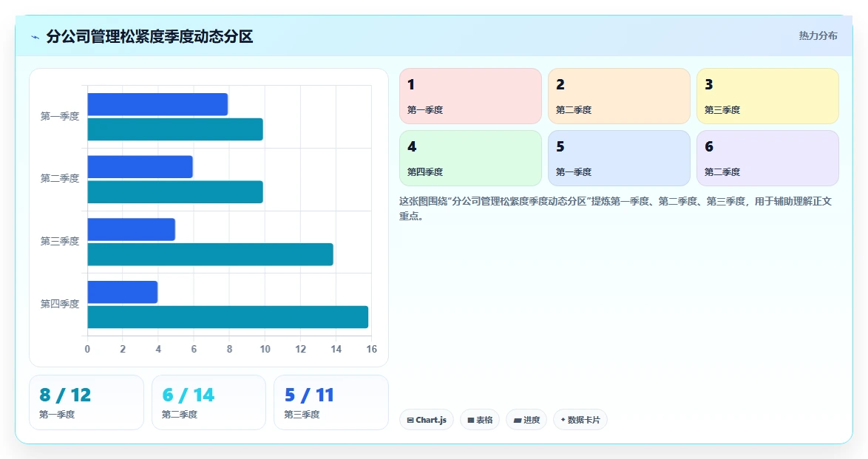Viewport: 868px width, 459px height.
Task: Click 第四季度 label inside green card 4
Action: click(x=425, y=172)
